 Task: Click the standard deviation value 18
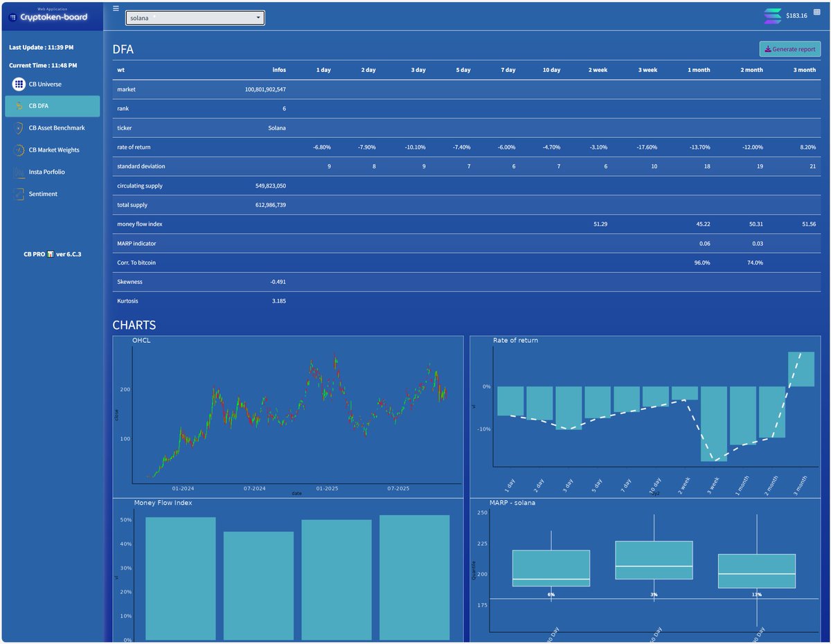707,167
